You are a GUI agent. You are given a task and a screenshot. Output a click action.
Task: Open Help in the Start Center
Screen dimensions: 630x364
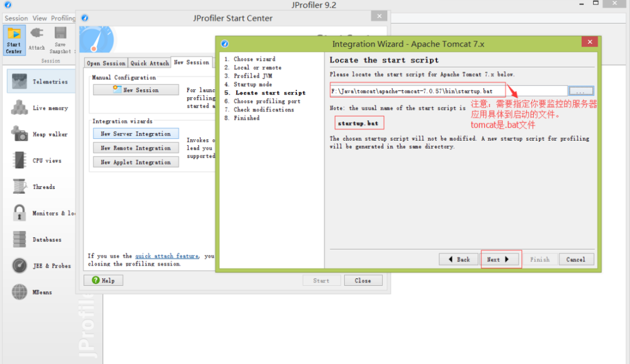[103, 281]
